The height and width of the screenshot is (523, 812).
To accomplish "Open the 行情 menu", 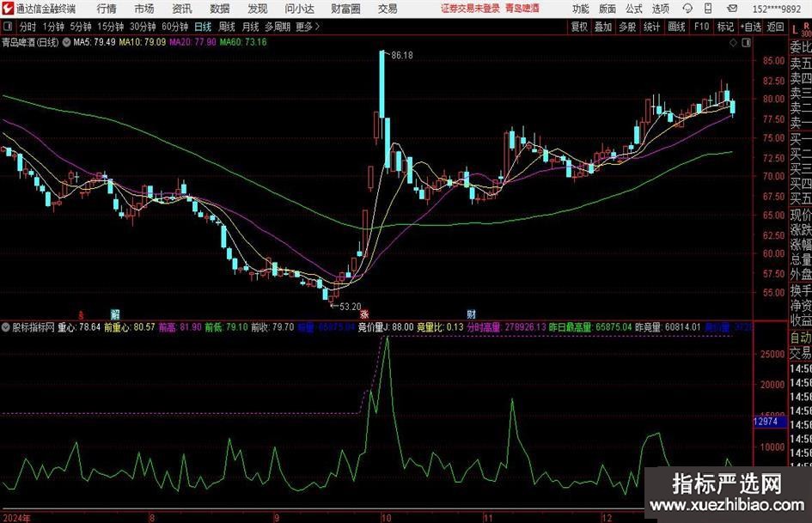I will [107, 9].
